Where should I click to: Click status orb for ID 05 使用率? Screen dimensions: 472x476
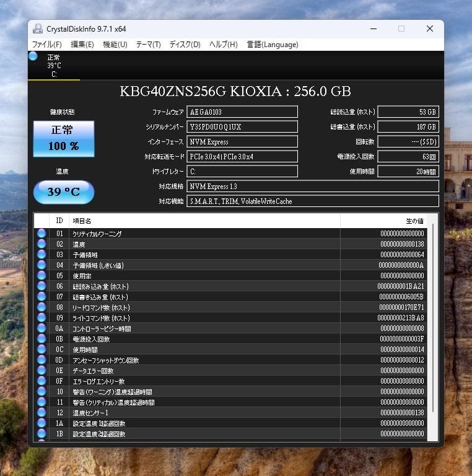[x=42, y=275]
